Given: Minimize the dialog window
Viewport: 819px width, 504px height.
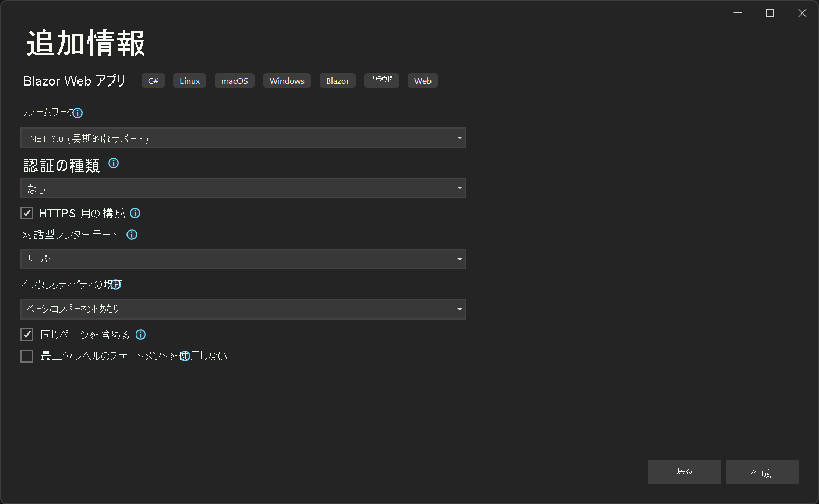Looking at the screenshot, I should (738, 13).
